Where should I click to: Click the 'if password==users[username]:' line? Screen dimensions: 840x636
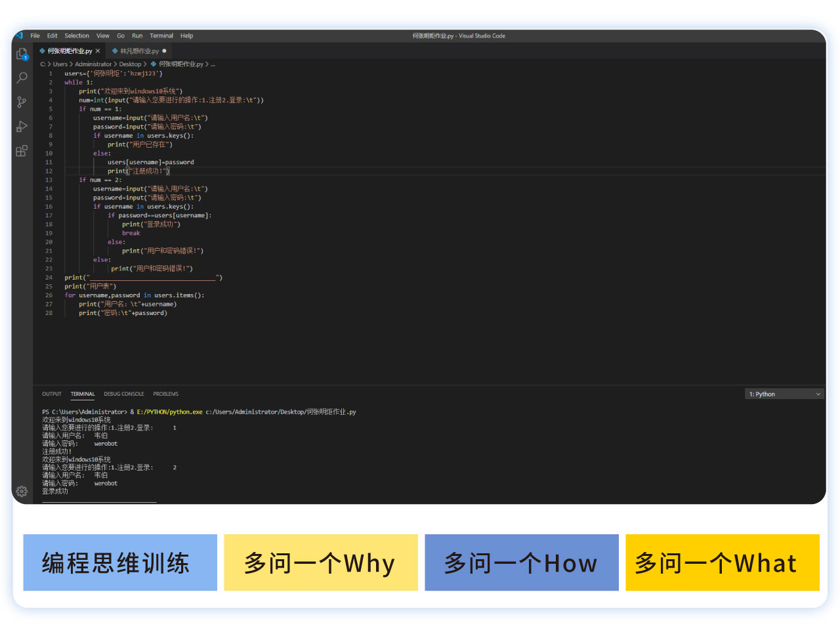click(x=159, y=215)
